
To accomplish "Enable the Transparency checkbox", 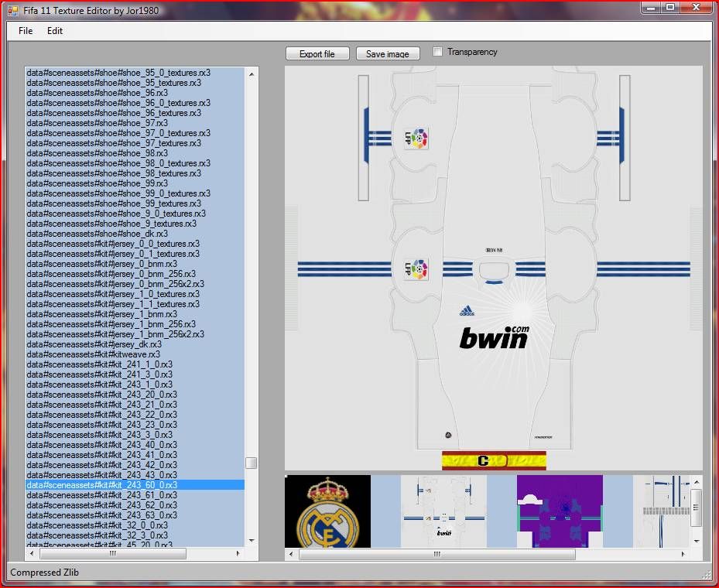I will [x=438, y=52].
